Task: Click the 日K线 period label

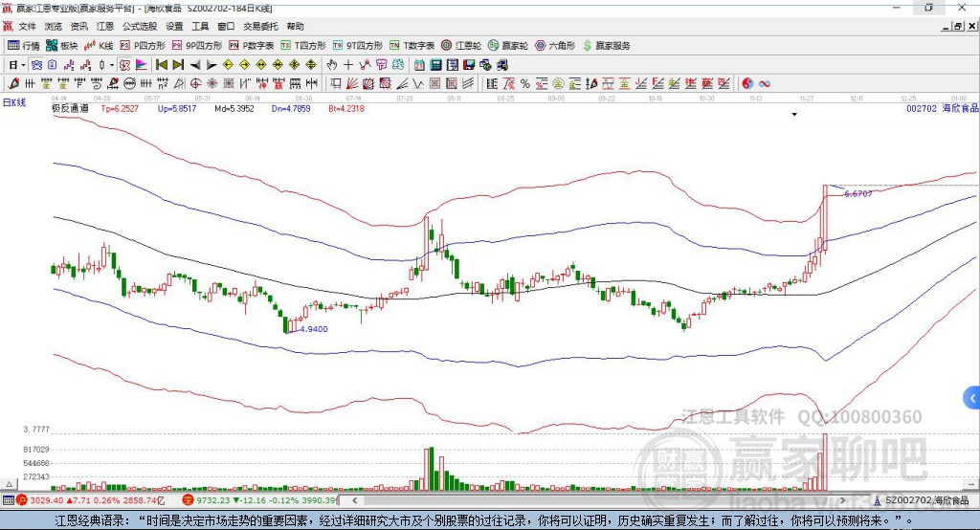Action: (x=14, y=102)
